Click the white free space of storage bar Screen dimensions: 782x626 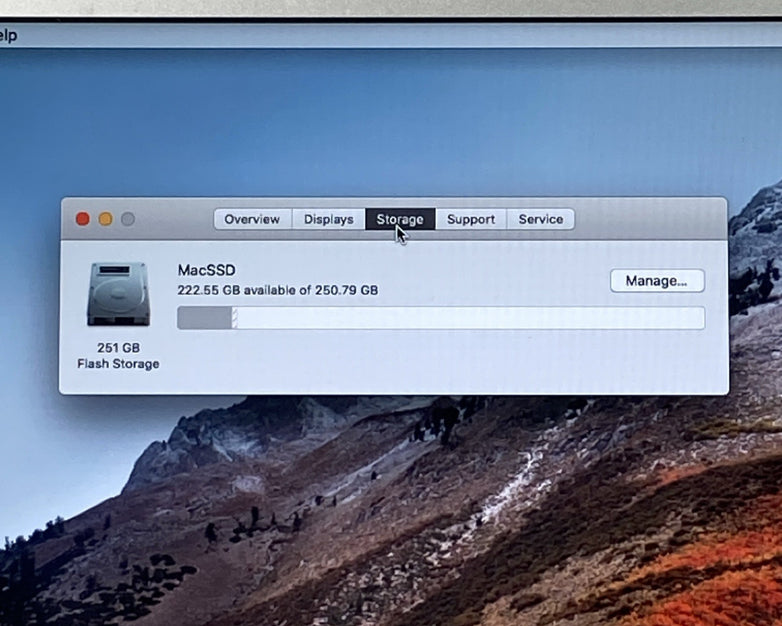pyautogui.click(x=470, y=318)
